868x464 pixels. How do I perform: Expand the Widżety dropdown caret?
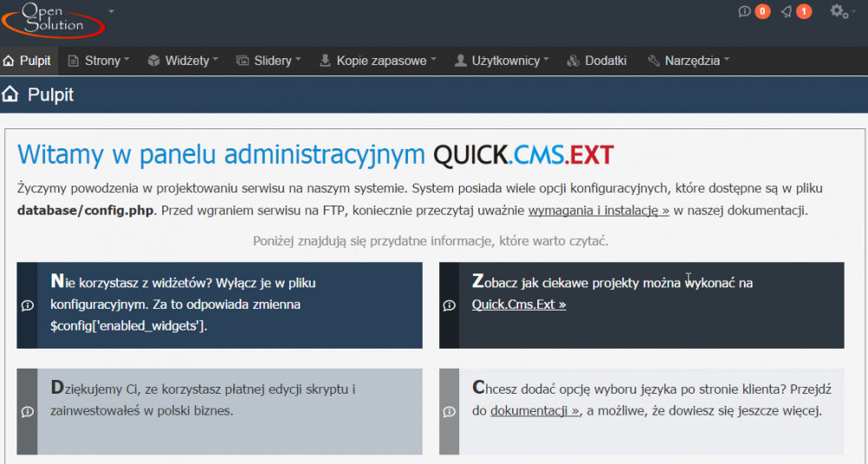pos(215,59)
